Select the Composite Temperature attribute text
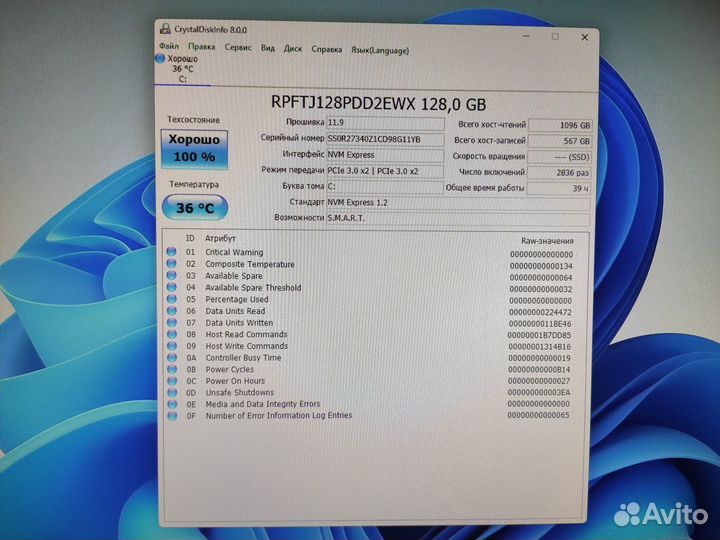The width and height of the screenshot is (720, 540). pos(250,264)
